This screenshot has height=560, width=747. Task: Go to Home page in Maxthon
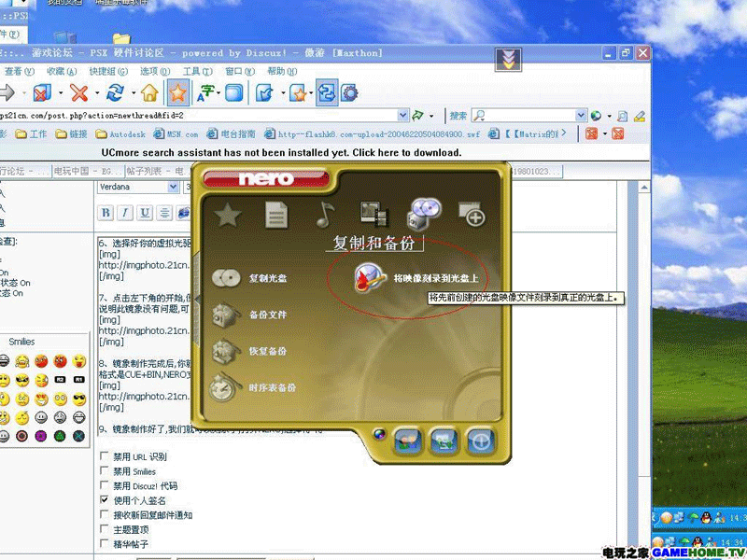149,92
